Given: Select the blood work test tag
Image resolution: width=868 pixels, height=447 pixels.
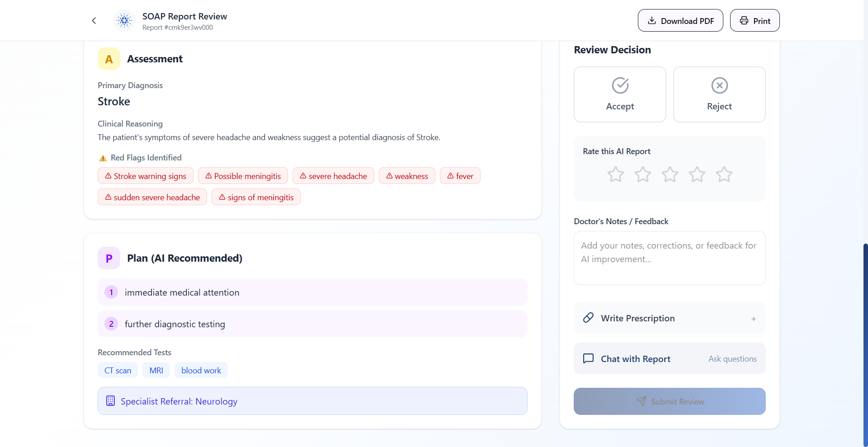Looking at the screenshot, I should (x=201, y=370).
